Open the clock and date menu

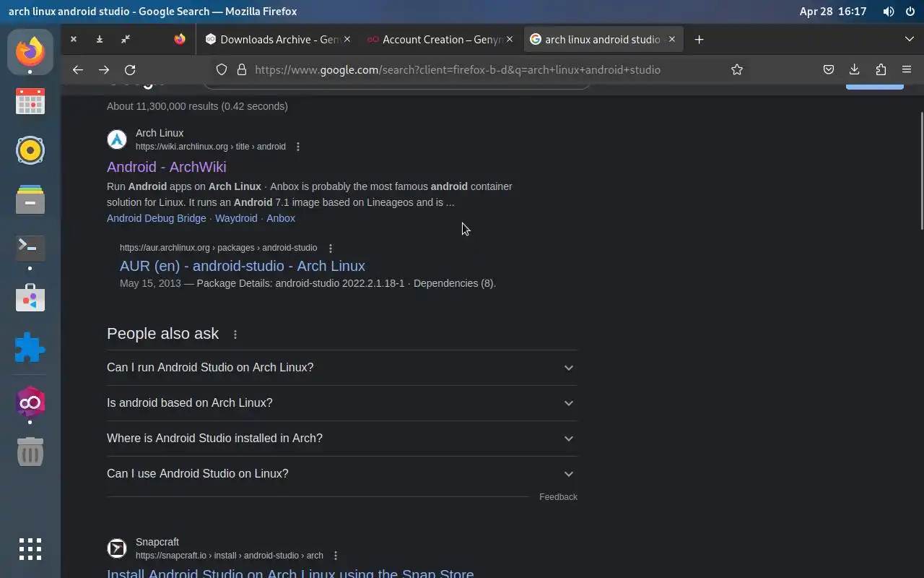pos(833,12)
